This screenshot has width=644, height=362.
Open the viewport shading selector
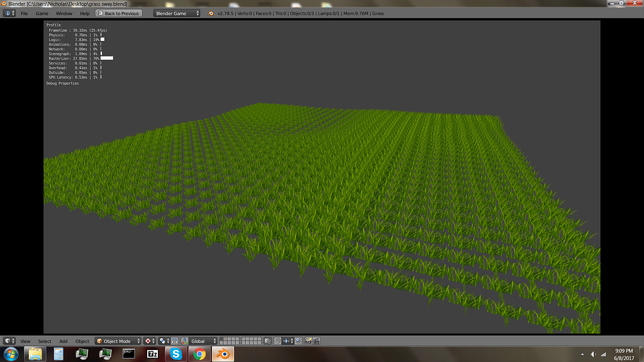tap(150, 341)
